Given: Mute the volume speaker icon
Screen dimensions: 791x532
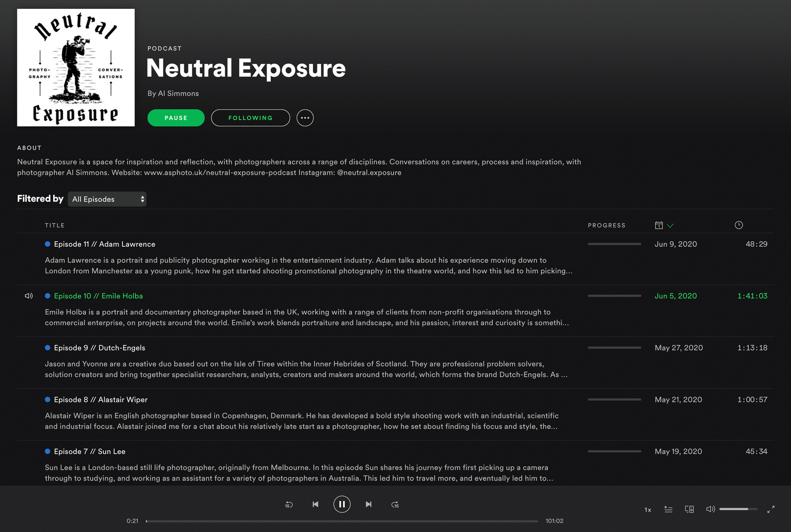Looking at the screenshot, I should point(710,509).
